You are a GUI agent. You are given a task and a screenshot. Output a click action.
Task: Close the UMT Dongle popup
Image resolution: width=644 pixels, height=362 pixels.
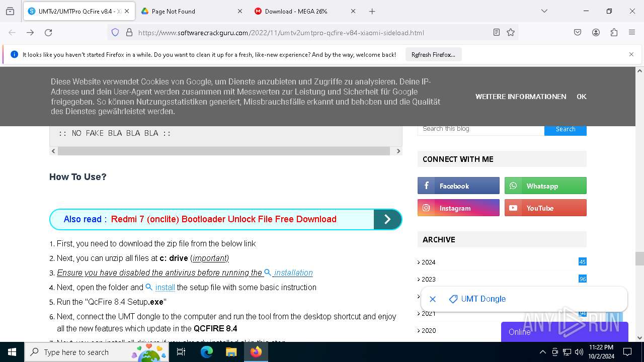(x=433, y=299)
